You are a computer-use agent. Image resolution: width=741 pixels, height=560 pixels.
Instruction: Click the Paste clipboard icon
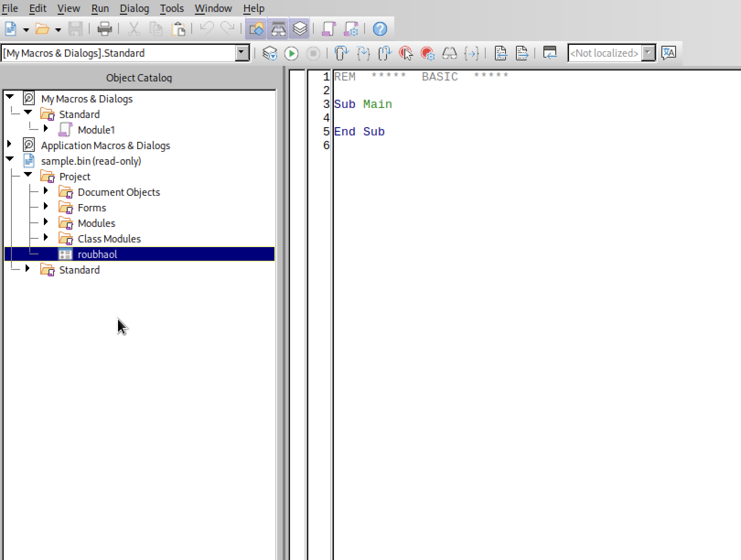(178, 29)
